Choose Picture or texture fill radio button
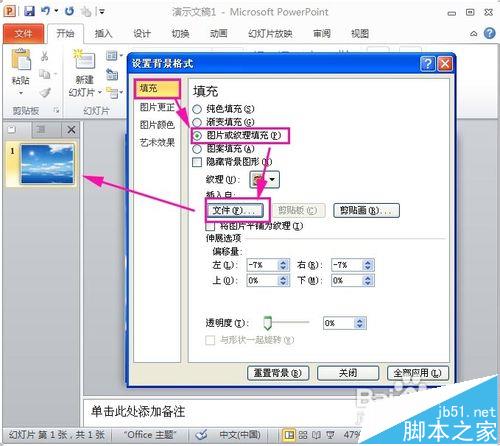500x446 pixels. pyautogui.click(x=197, y=136)
